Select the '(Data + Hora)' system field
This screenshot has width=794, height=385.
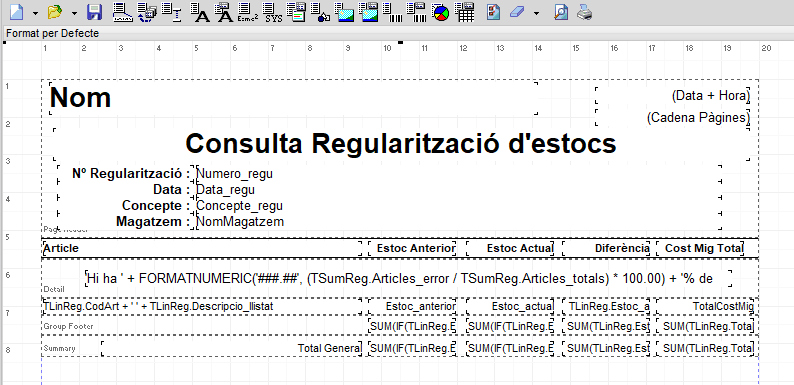(x=672, y=95)
